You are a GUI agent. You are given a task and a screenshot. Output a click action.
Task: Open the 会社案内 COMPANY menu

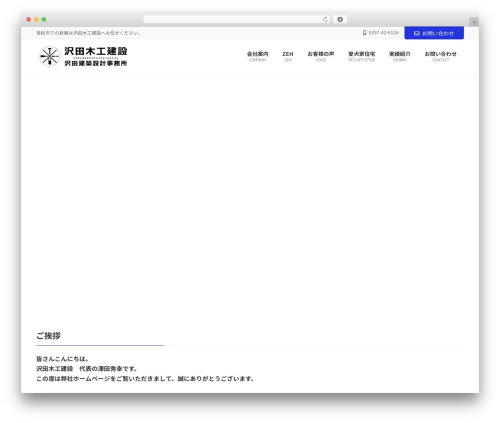pyautogui.click(x=258, y=56)
